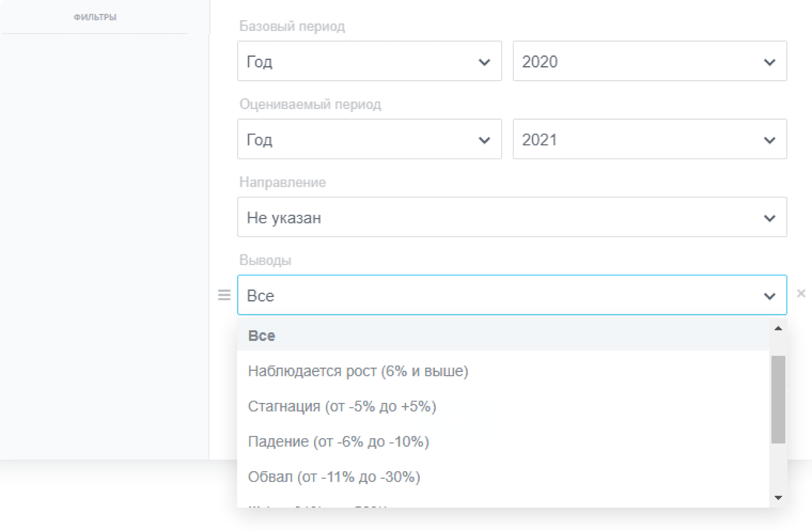The width and height of the screenshot is (812, 531).
Task: Select Падение (от -6% до -10%) option
Action: (x=338, y=441)
